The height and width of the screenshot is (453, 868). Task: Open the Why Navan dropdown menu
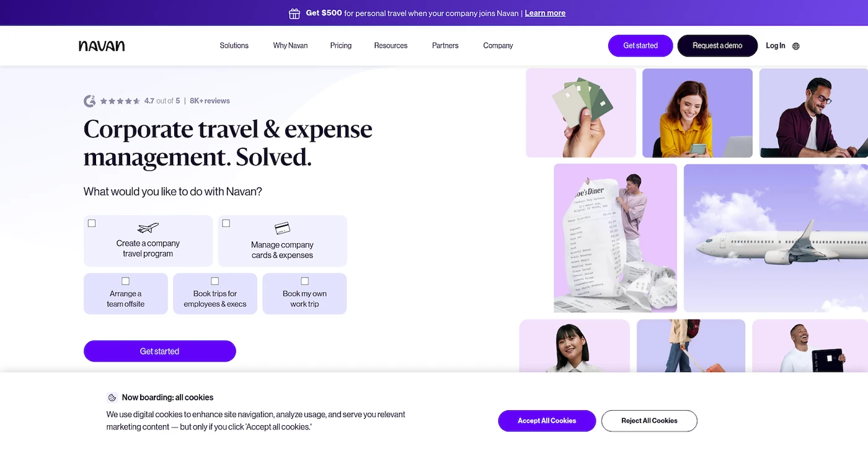pyautogui.click(x=291, y=46)
